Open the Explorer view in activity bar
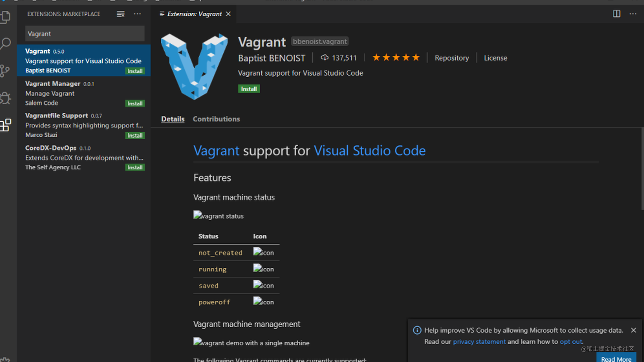The height and width of the screenshot is (362, 644). coord(6,16)
